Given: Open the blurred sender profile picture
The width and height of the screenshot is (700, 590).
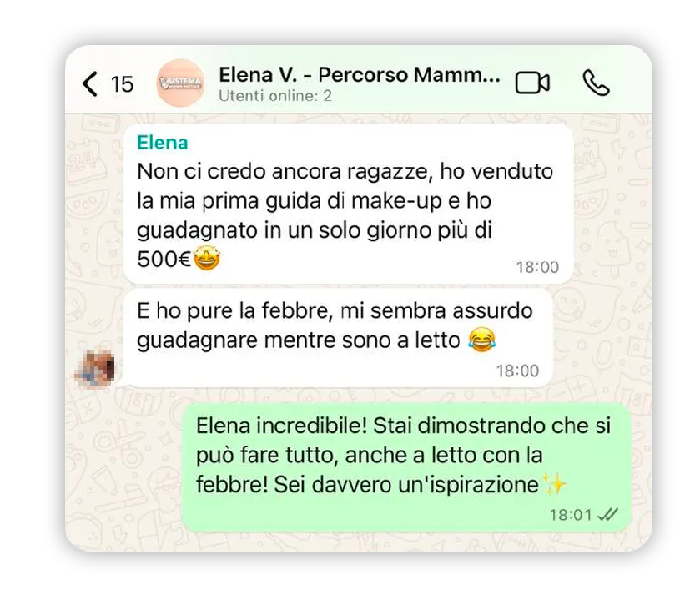Looking at the screenshot, I should 94,367.
